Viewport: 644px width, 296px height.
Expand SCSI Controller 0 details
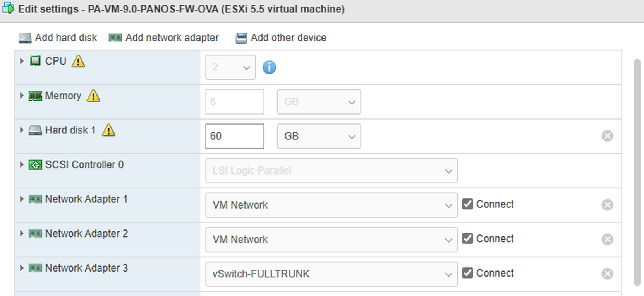[22, 164]
